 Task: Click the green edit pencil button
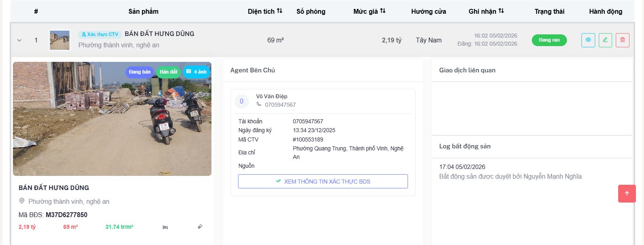coord(605,40)
